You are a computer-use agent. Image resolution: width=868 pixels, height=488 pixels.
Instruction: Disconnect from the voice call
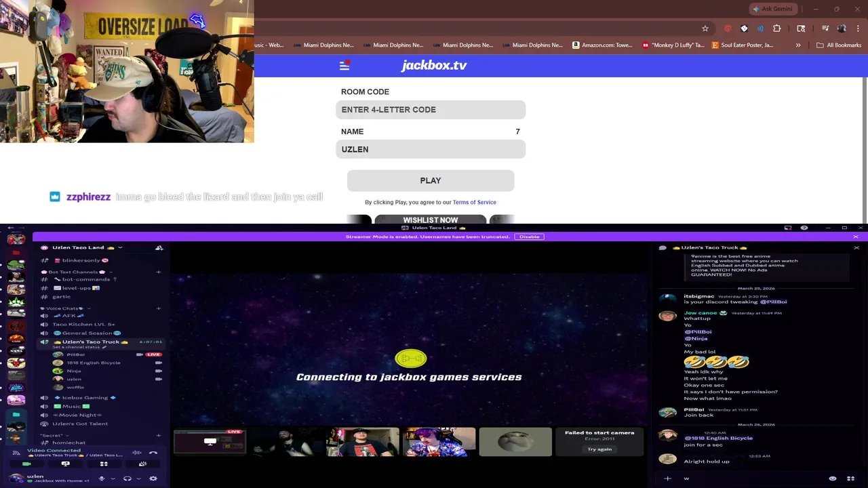click(153, 453)
